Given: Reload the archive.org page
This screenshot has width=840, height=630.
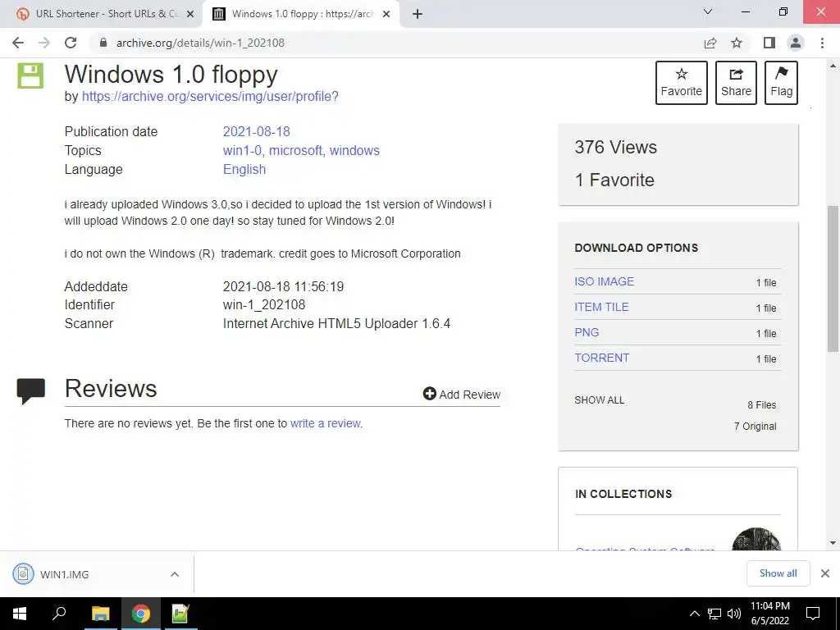Looking at the screenshot, I should pyautogui.click(x=71, y=43).
